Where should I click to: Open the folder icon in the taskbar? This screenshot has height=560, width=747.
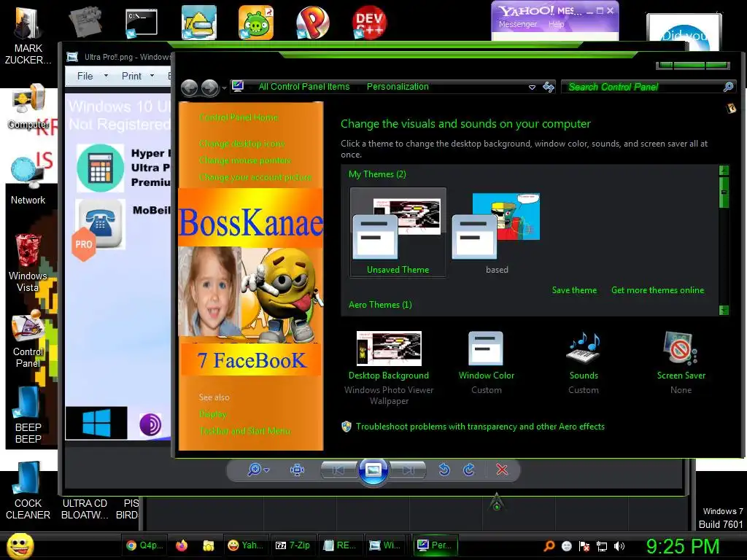click(208, 545)
